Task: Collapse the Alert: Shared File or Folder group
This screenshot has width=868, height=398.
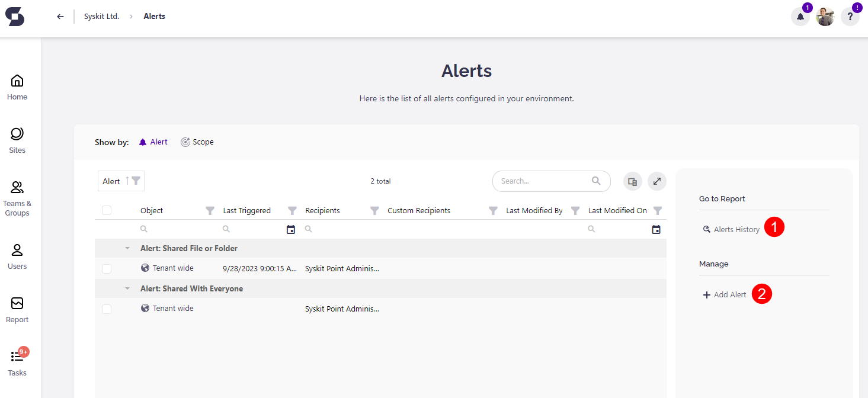Action: click(x=127, y=248)
